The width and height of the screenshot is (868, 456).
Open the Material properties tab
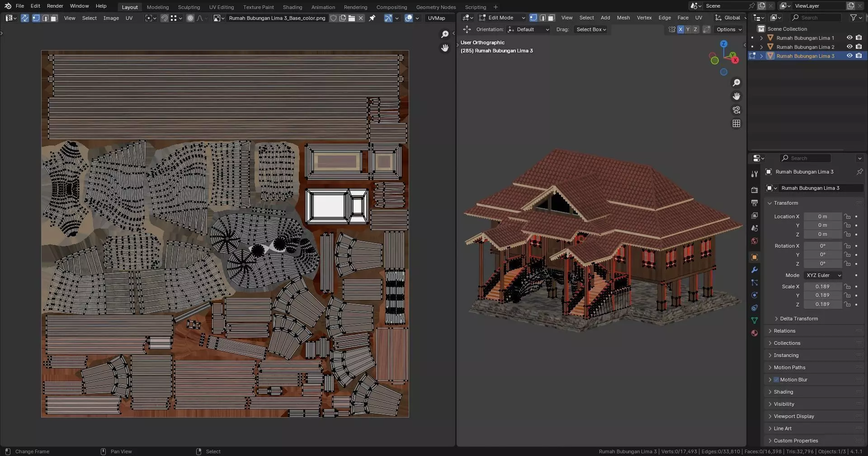[754, 333]
